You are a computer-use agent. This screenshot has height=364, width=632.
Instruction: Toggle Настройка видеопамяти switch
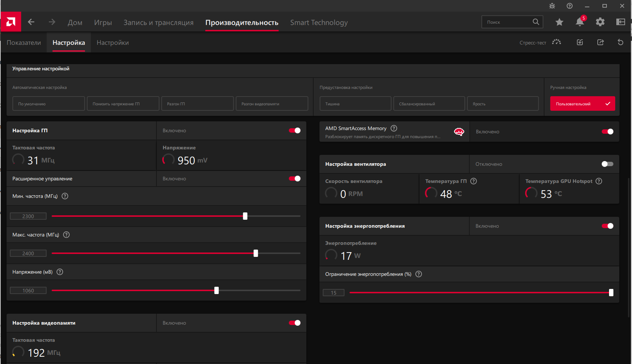[x=295, y=323]
